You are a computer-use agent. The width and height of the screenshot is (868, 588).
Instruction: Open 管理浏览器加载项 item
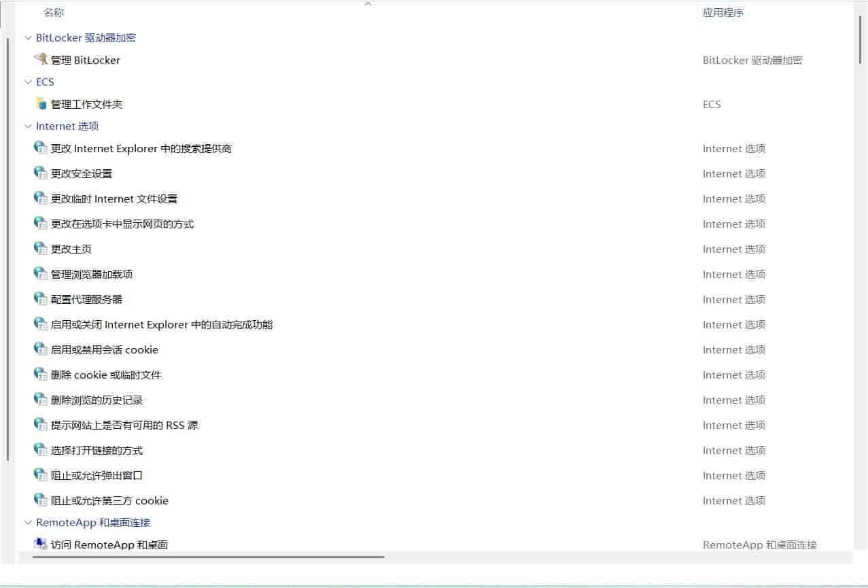click(92, 274)
